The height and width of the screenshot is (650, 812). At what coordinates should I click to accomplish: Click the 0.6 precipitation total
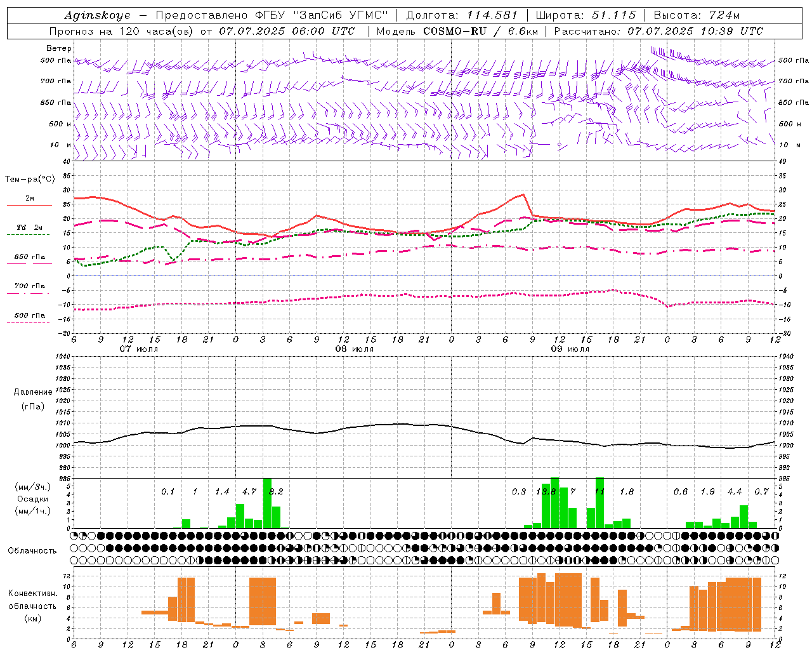point(681,492)
